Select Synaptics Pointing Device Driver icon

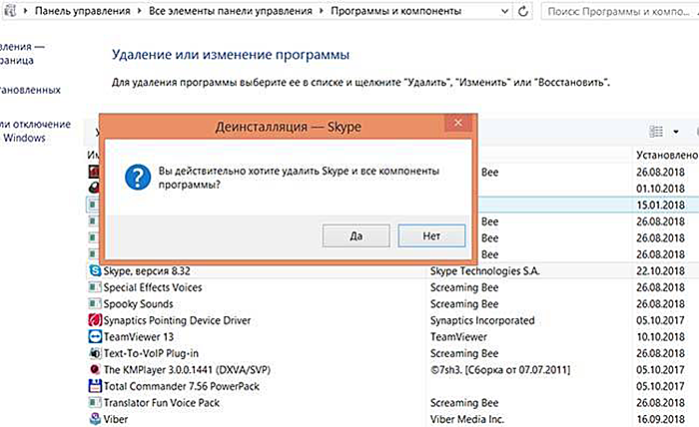pyautogui.click(x=95, y=320)
